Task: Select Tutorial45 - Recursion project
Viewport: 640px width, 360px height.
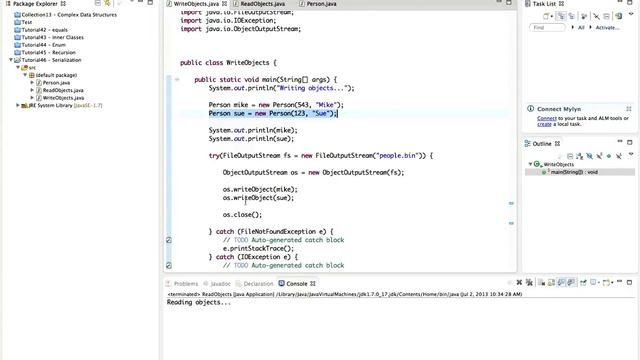Action: (x=45, y=52)
